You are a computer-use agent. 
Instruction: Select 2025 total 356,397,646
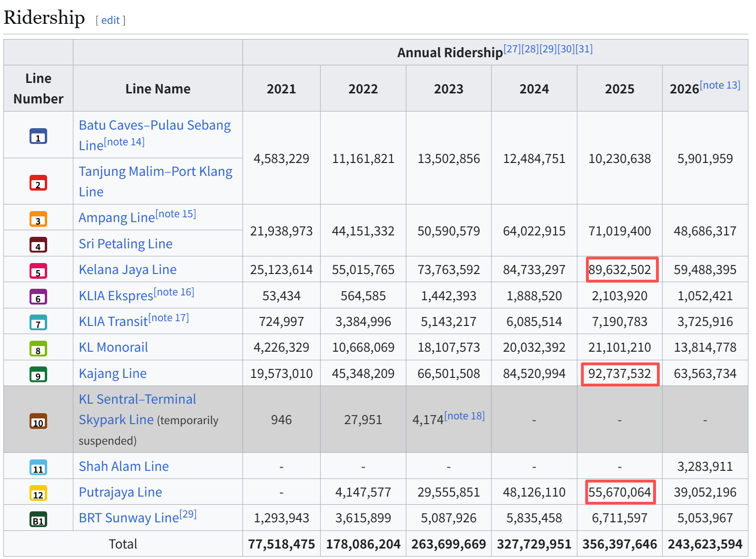[x=620, y=544]
